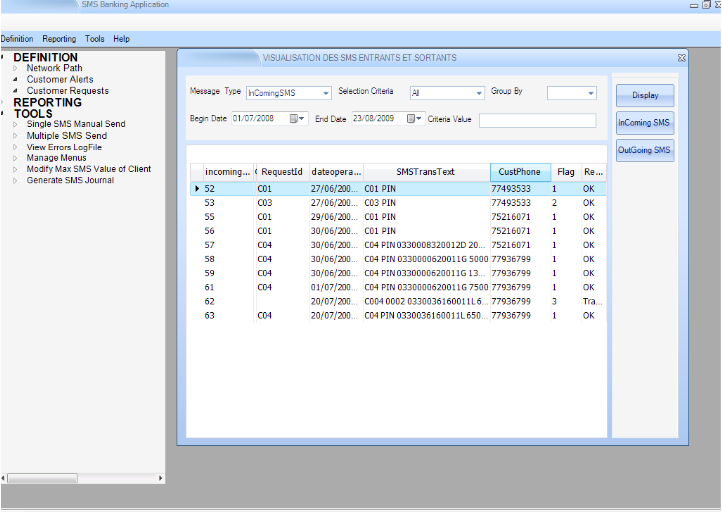Close the SMS visualisation panel
Image resolution: width=722 pixels, height=512 pixels.
(x=681, y=58)
